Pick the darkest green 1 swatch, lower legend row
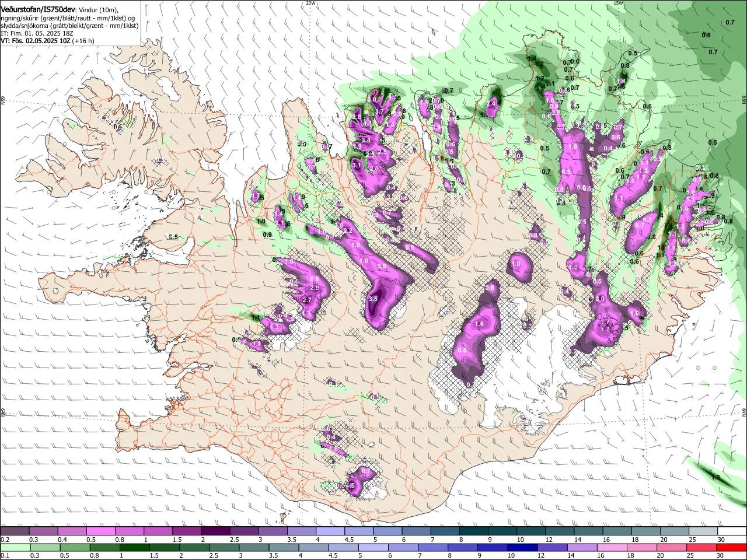 pos(134,547)
